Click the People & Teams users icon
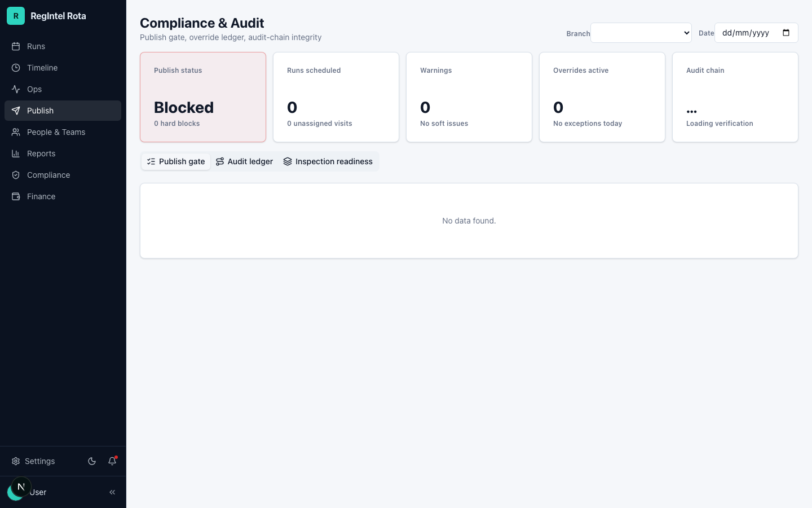This screenshot has width=812, height=508. coord(16,132)
